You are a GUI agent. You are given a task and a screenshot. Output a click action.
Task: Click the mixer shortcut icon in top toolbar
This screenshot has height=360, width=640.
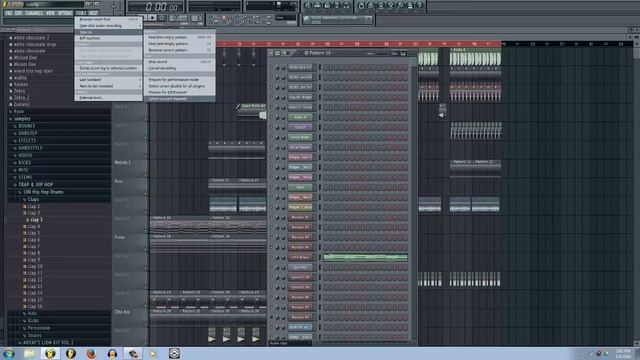pos(347,5)
